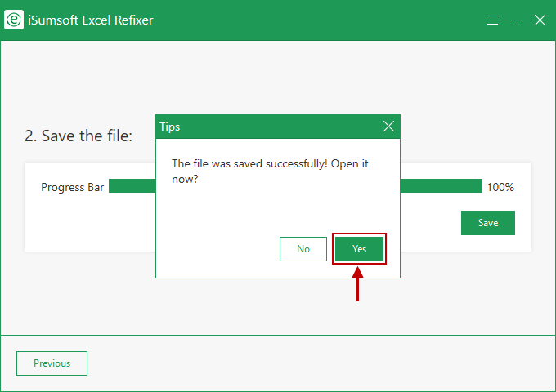The image size is (556, 392).
Task: Go back with the Previous button
Action: pos(52,363)
